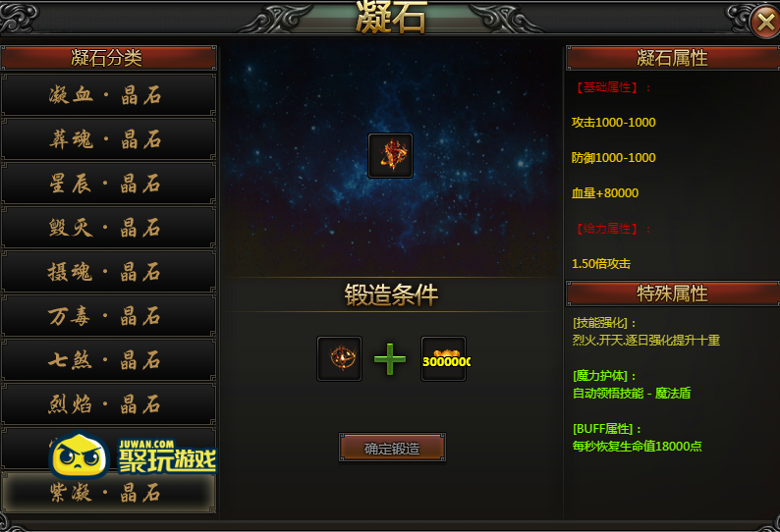Screen dimensions: 780x532
Task: Click the 3000000 gold cost icon
Action: tap(444, 358)
